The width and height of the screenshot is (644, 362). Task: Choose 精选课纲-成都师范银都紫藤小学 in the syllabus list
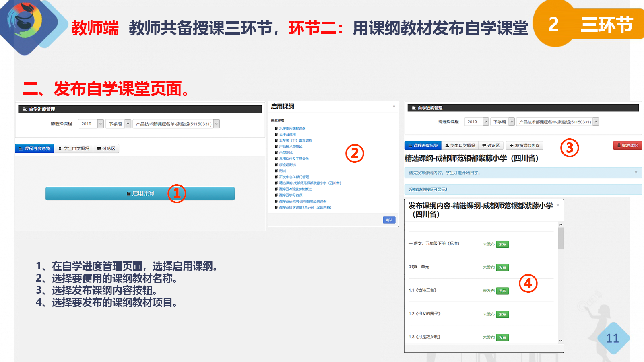[310, 183]
